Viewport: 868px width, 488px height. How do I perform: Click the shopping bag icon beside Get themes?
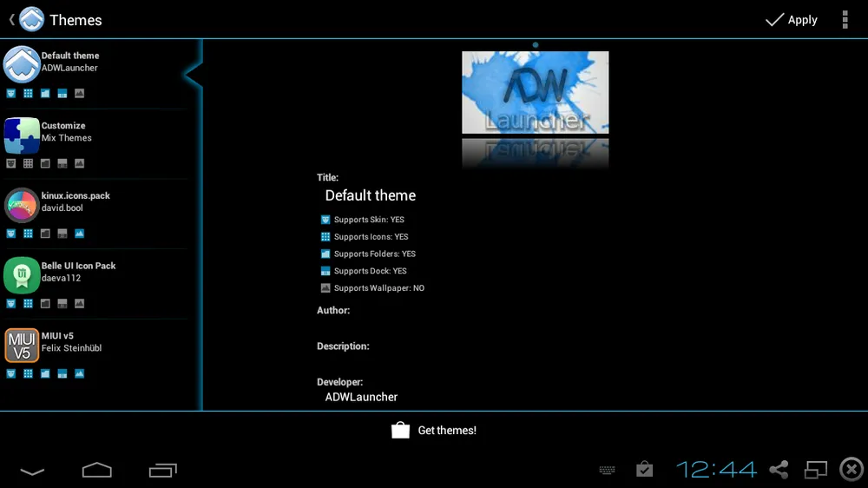pos(400,430)
